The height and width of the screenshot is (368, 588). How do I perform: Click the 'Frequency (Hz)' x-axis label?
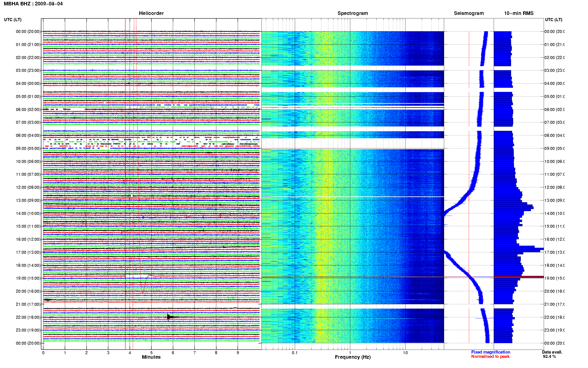[353, 357]
